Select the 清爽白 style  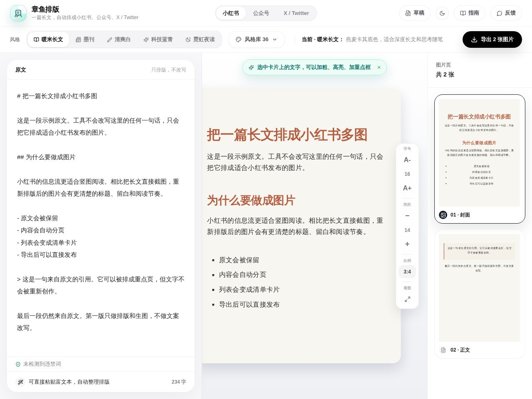pos(118,39)
